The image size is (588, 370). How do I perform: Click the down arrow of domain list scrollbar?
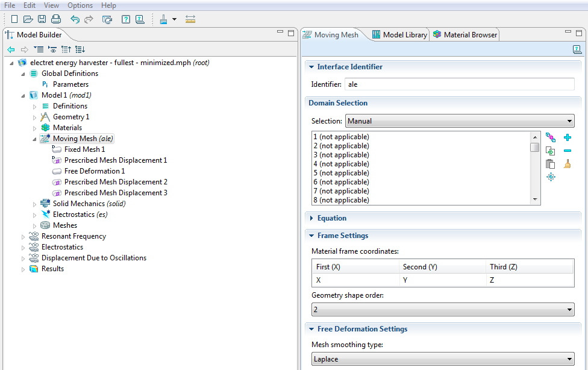coord(534,199)
